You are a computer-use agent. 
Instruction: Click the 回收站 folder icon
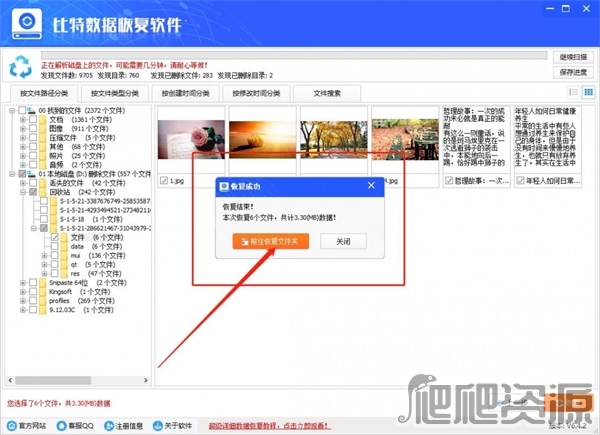[x=43, y=192]
